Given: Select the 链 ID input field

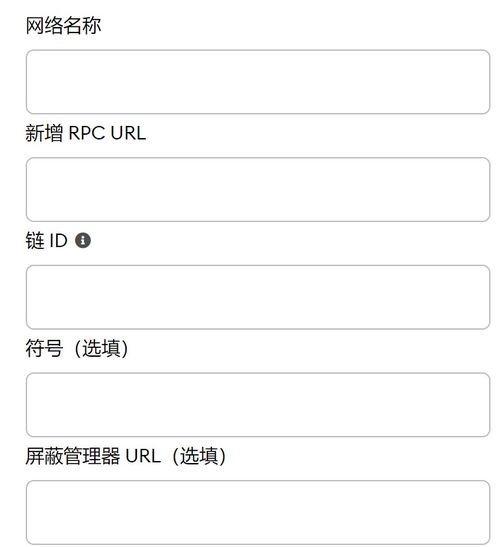Looking at the screenshot, I should coord(258,297).
